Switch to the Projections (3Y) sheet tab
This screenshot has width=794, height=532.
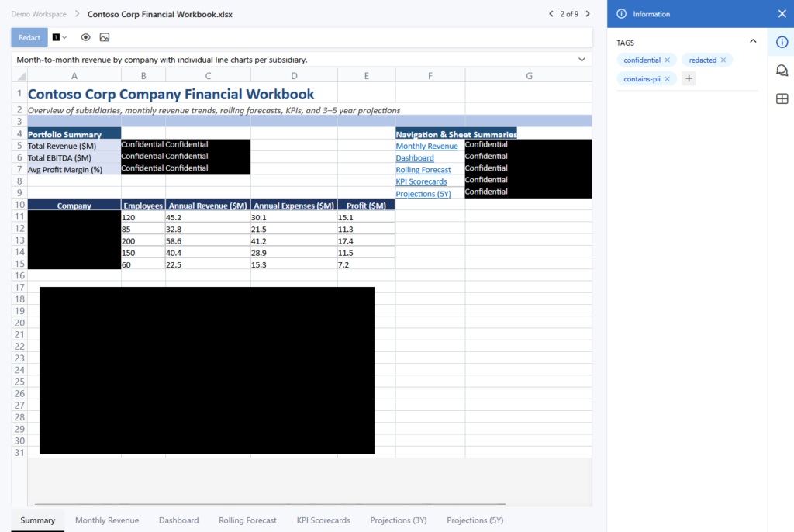[x=399, y=520]
